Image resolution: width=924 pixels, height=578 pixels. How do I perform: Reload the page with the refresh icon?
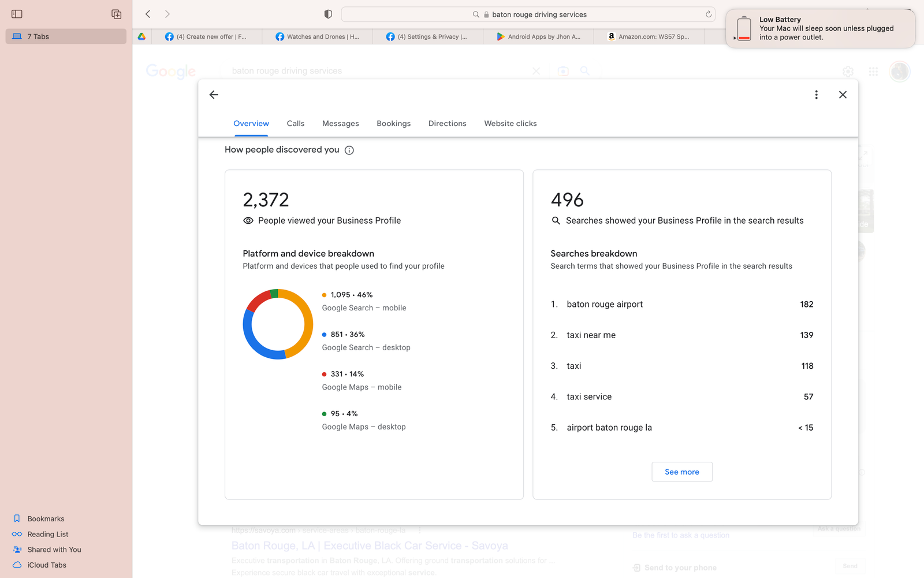709,14
